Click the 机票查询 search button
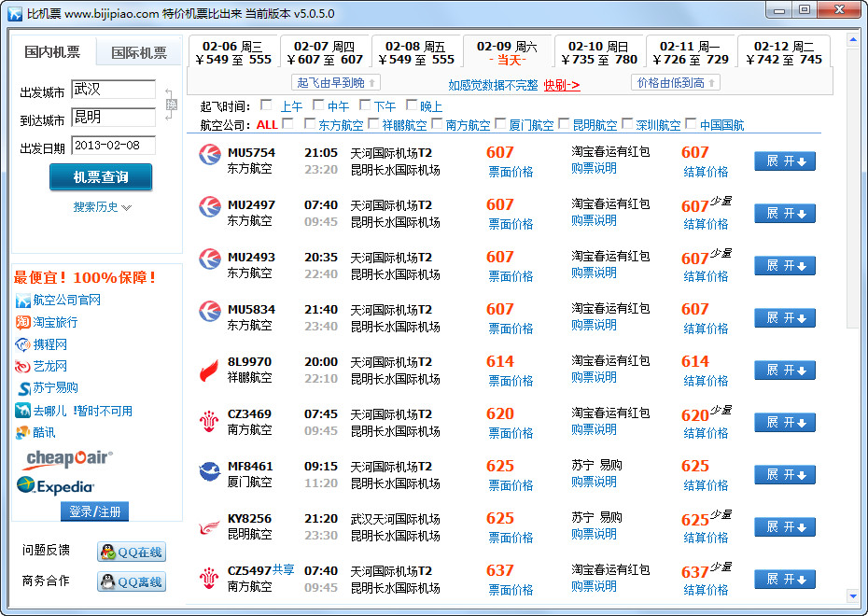This screenshot has width=868, height=616. pyautogui.click(x=101, y=177)
